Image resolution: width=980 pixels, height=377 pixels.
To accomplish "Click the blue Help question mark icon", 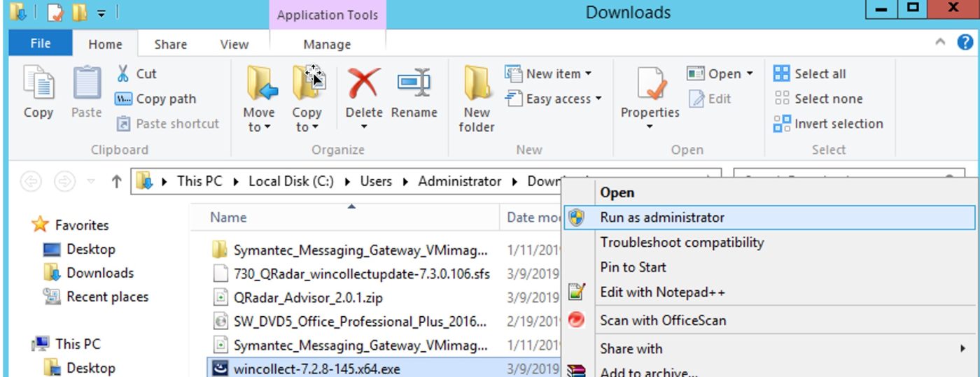I will point(965,42).
